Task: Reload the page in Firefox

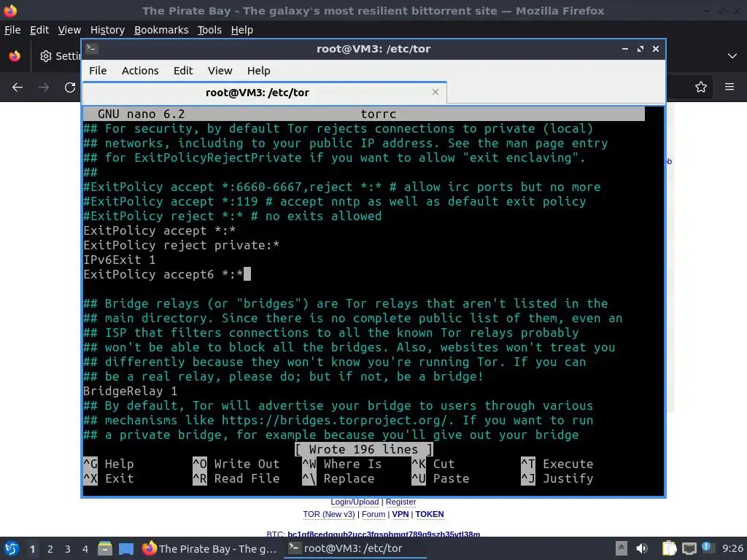Action: click(70, 87)
